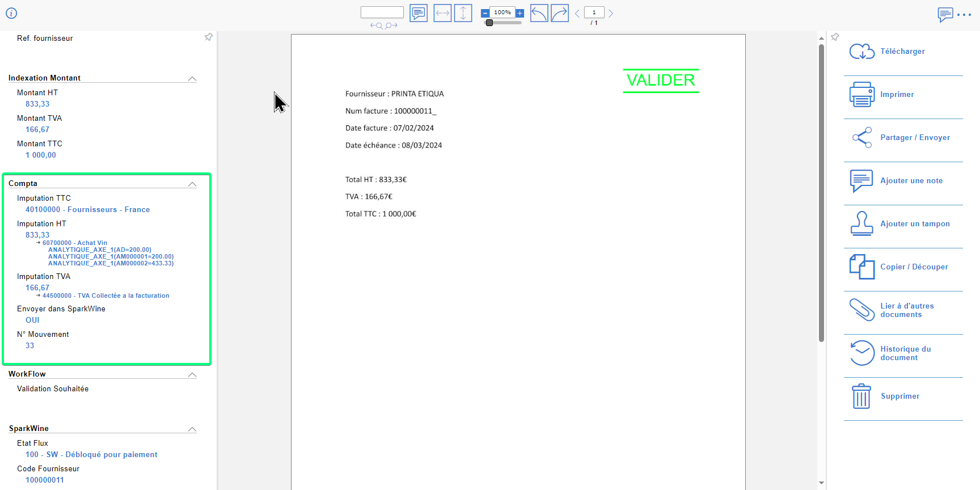Open Historique du document

click(x=905, y=353)
